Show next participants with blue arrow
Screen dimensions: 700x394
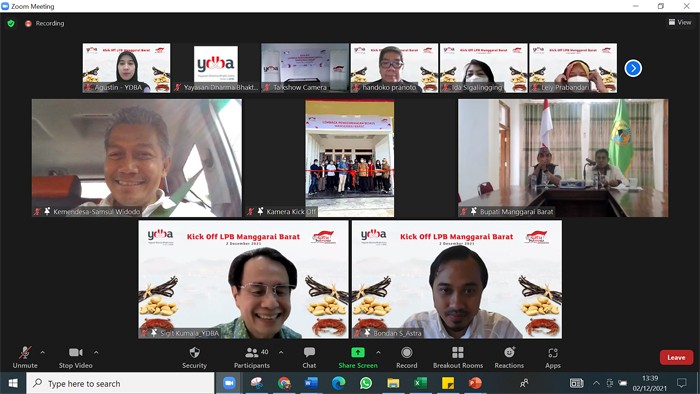633,68
